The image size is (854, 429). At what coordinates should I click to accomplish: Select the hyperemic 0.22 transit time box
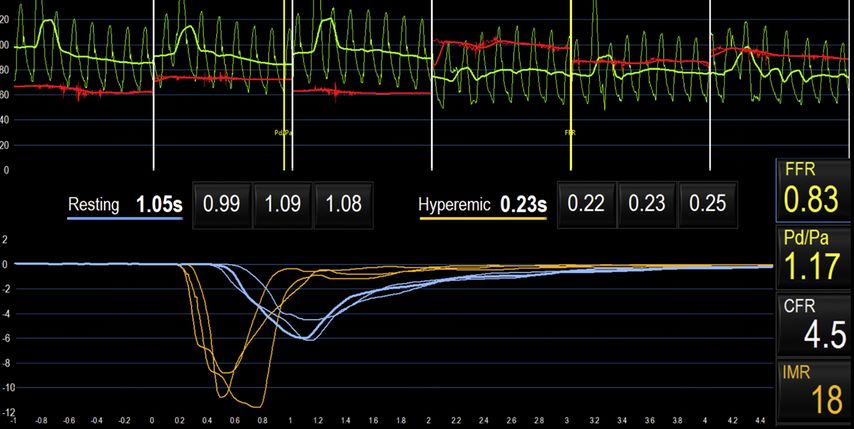click(x=586, y=204)
